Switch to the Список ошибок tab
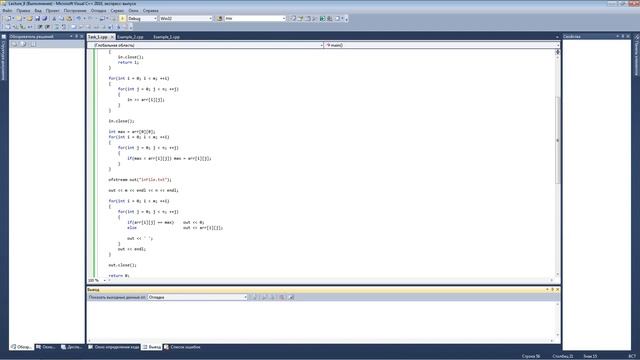Screen dimensions: 640x360 click(182, 347)
